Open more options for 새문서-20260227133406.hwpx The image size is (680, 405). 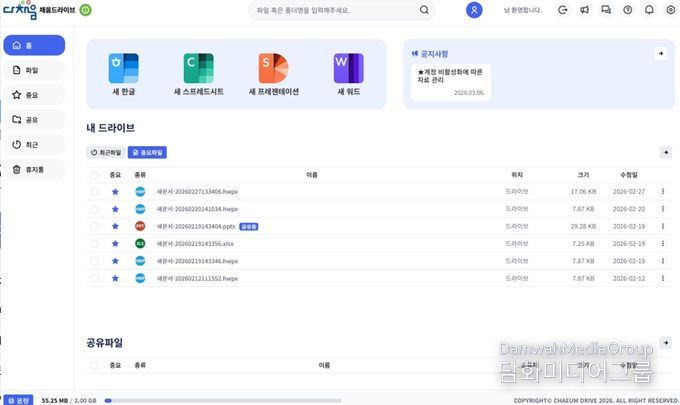pos(662,192)
